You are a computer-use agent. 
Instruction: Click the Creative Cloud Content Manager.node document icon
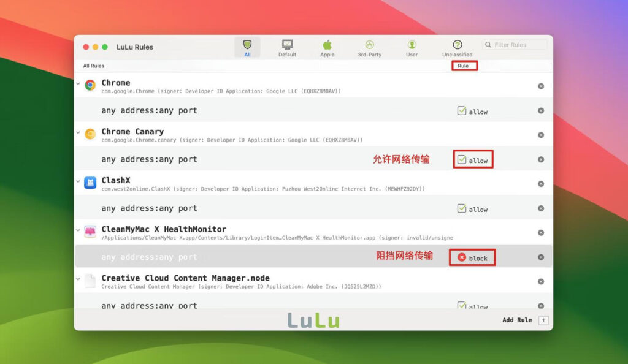[91, 281]
